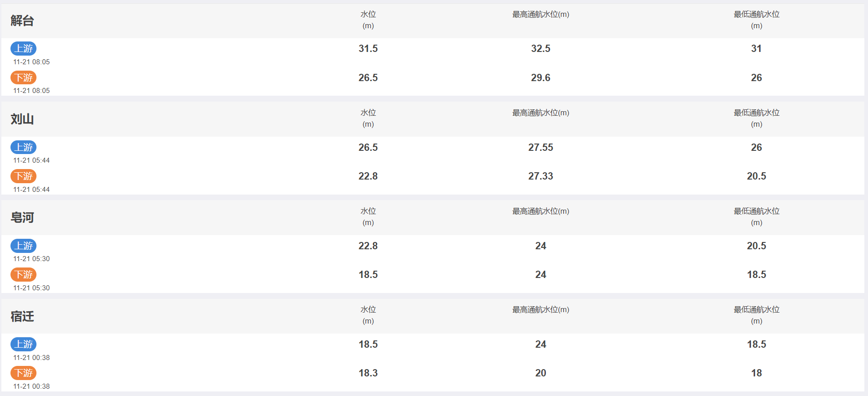Click 解台 upstream water level 31.5
The width and height of the screenshot is (868, 396).
click(x=368, y=48)
